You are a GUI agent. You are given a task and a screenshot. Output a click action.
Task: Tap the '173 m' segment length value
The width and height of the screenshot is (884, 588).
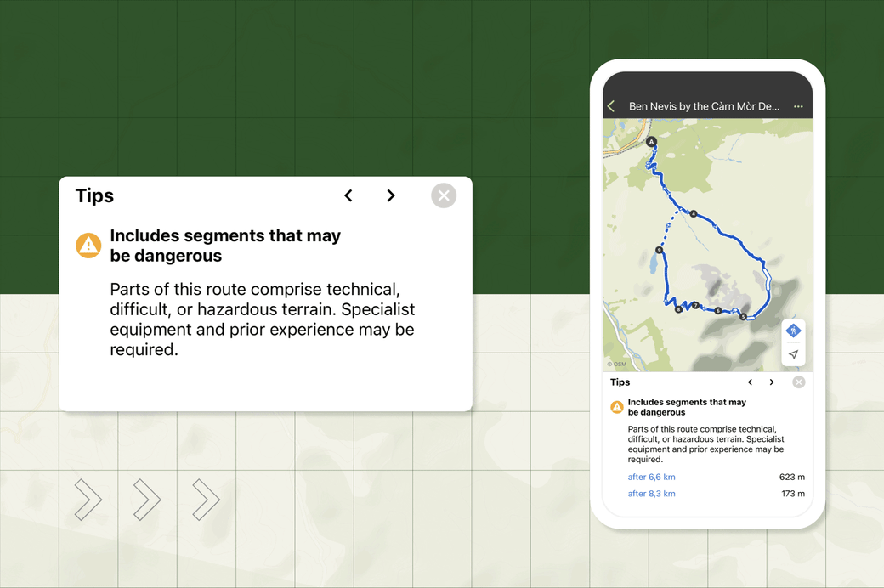793,494
